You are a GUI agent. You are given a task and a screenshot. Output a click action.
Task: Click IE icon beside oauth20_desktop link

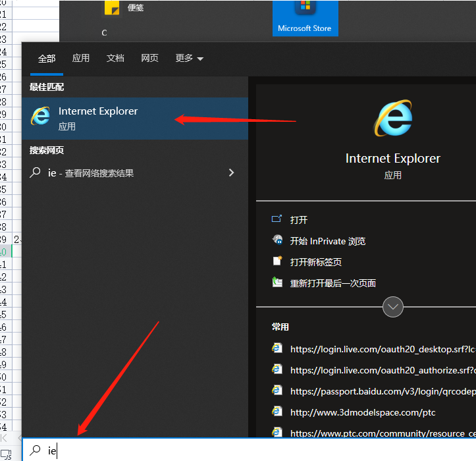[x=277, y=348]
